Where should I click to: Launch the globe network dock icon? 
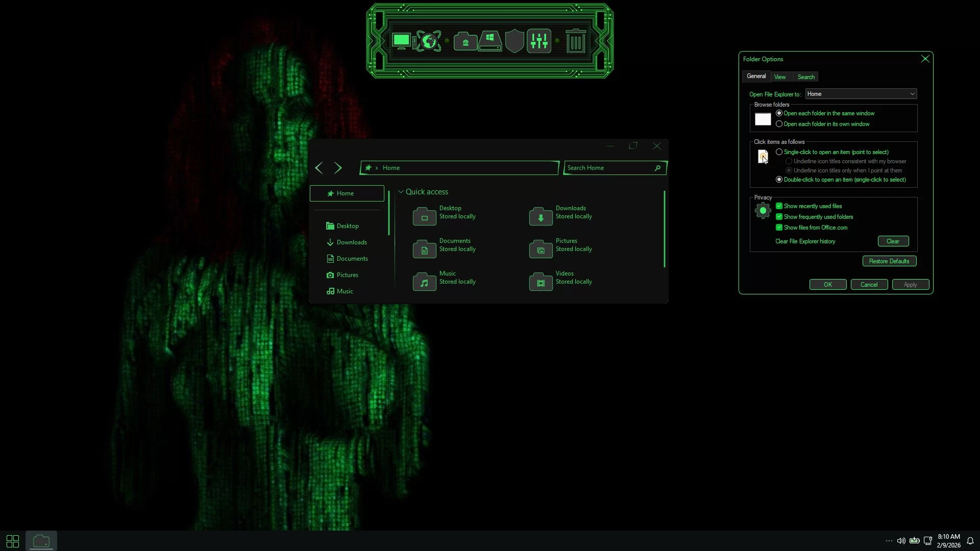(429, 41)
